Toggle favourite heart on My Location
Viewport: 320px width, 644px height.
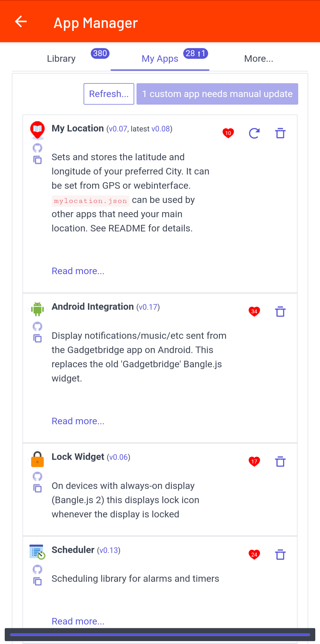(228, 133)
